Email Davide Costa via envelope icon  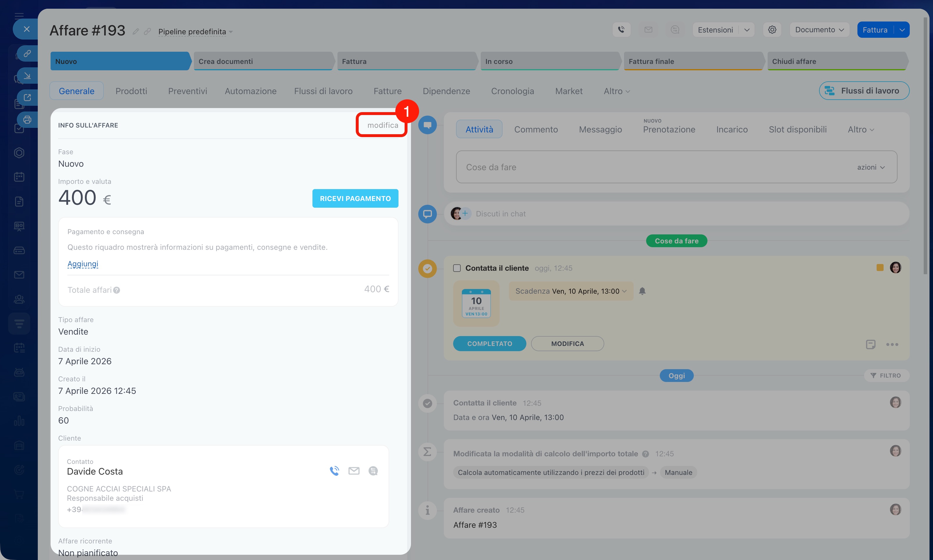point(354,471)
